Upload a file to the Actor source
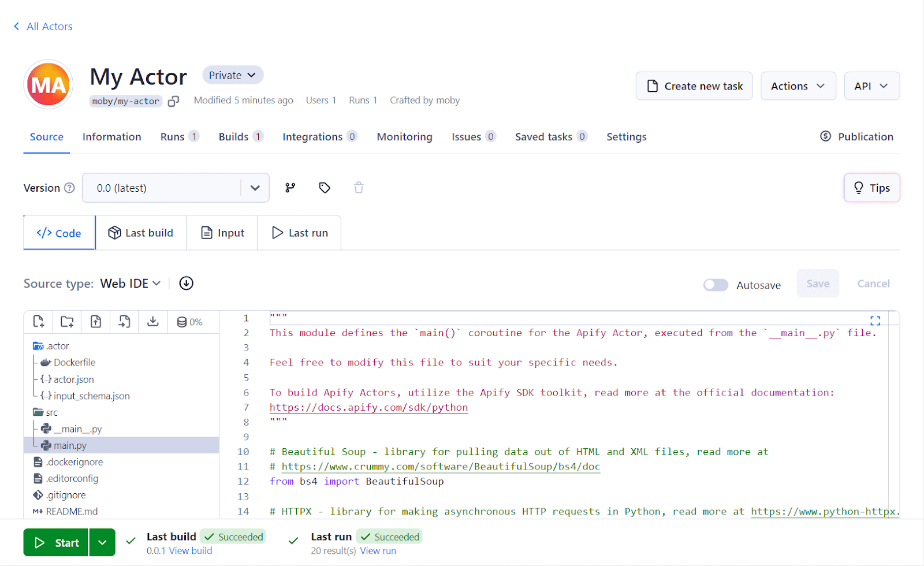Screen dimensions: 924x566 [x=95, y=322]
